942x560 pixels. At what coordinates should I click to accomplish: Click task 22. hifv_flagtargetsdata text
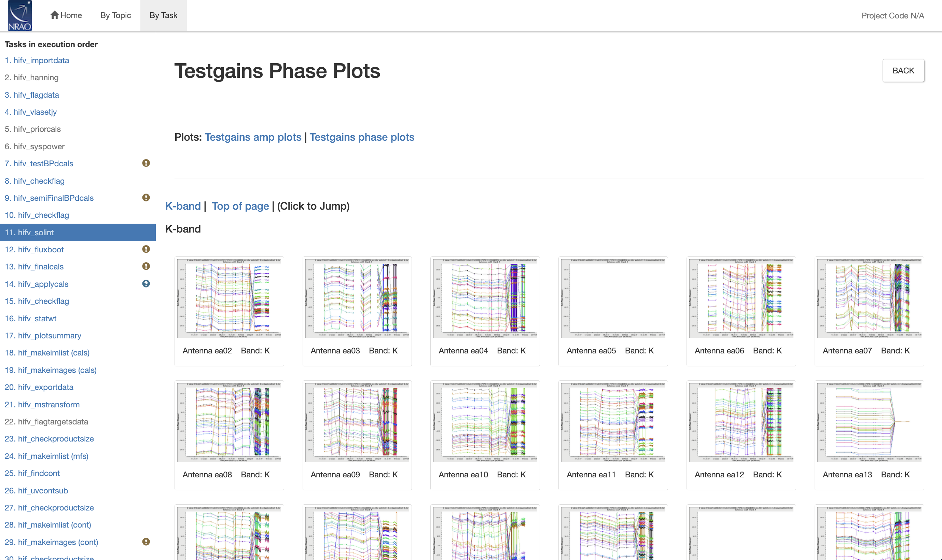[46, 421]
